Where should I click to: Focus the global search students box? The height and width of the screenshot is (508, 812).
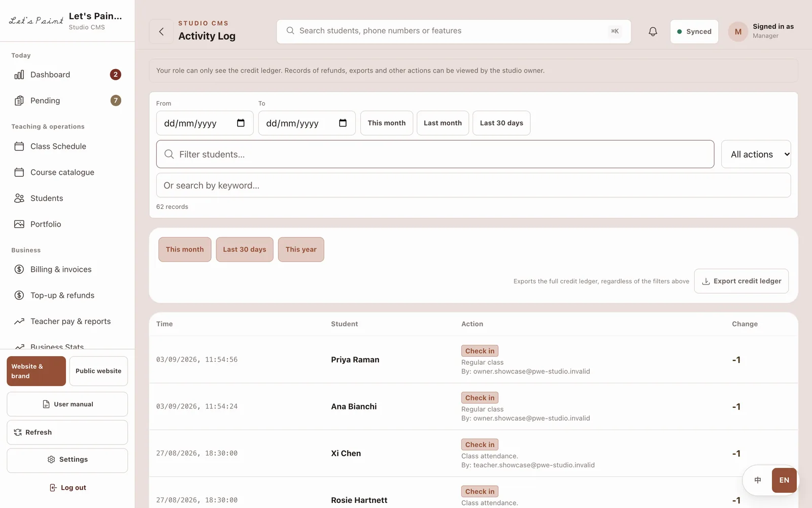pos(454,31)
